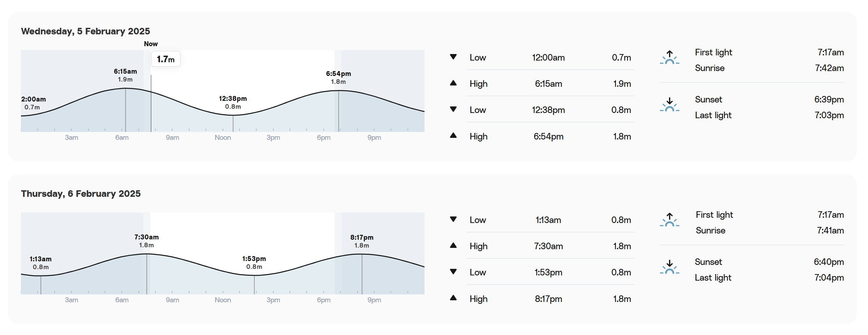Select the Thursday, 6 February 2025 heading
Viewport: 868px width, 335px height.
pos(81,194)
